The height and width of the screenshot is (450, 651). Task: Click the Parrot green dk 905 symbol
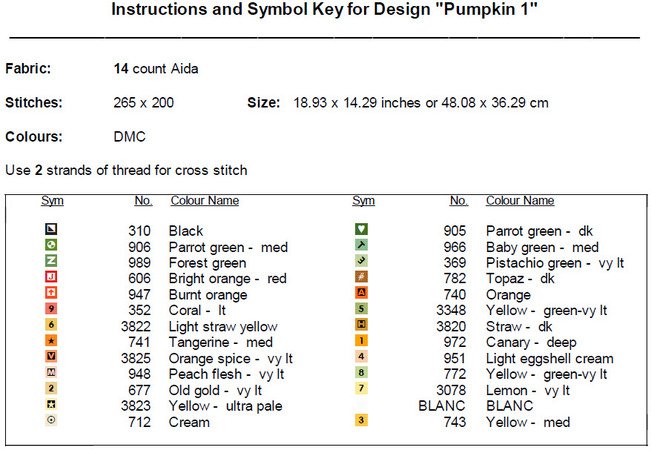pyautogui.click(x=361, y=230)
